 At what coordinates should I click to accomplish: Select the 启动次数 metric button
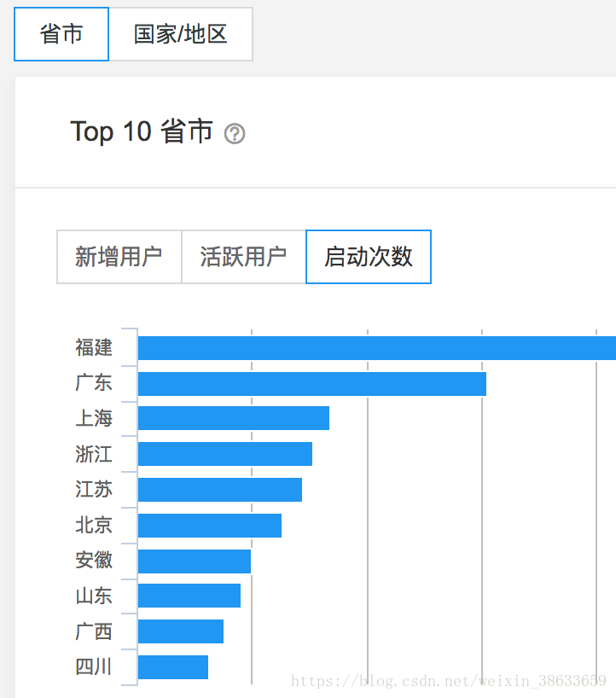tap(368, 257)
